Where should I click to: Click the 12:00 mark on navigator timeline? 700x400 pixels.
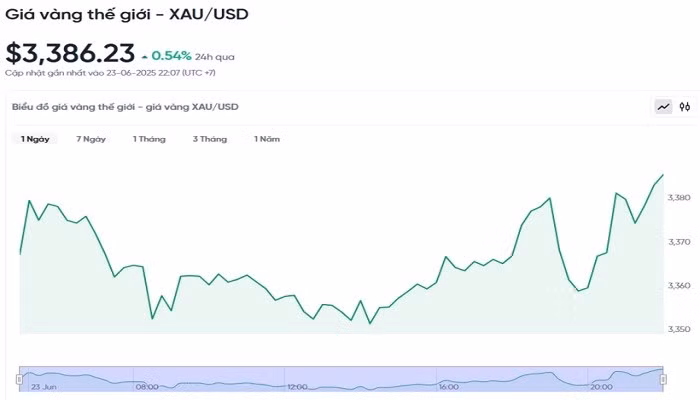pyautogui.click(x=297, y=385)
